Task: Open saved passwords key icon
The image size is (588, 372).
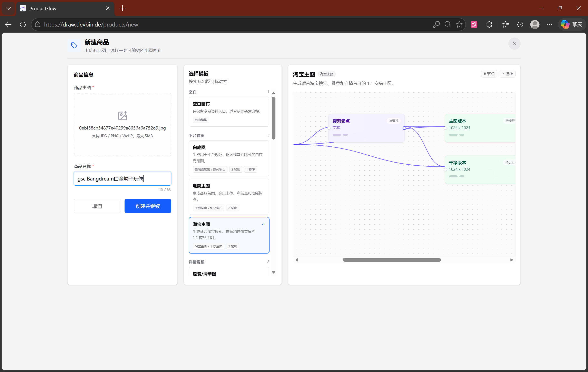Action: click(x=436, y=24)
